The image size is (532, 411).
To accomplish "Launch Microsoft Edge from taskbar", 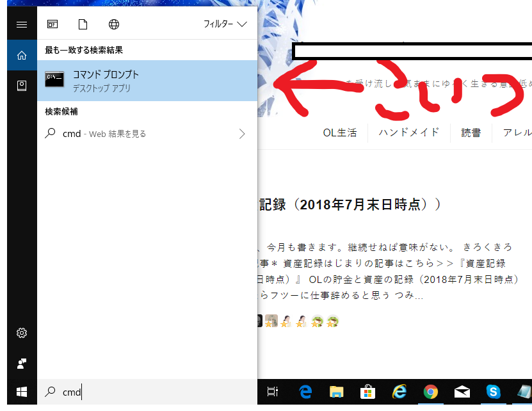I will [305, 392].
